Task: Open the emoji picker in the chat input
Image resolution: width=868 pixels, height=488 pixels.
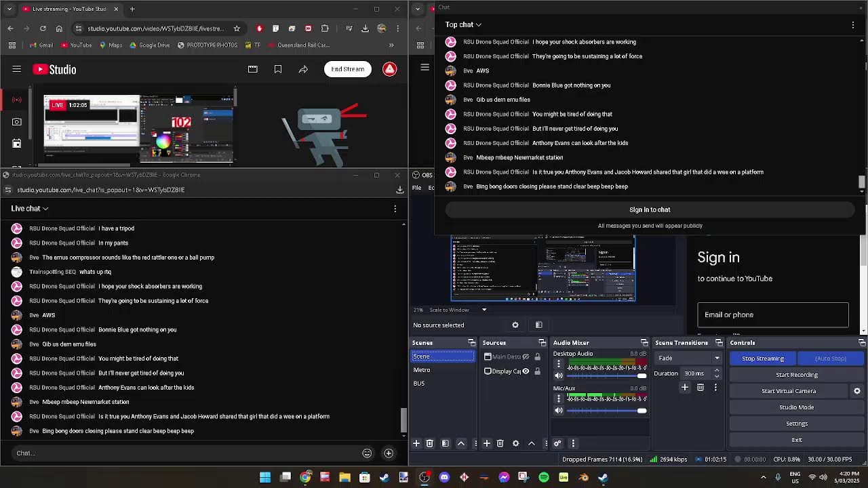Action: (x=367, y=453)
